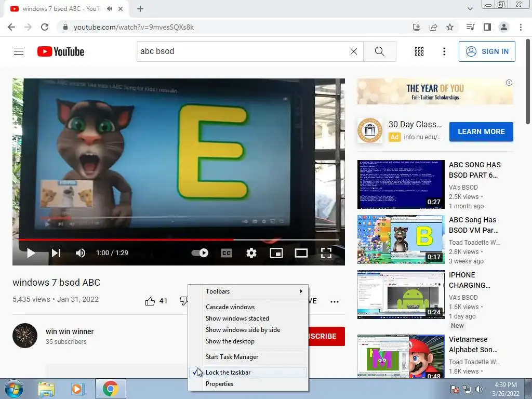Screen dimensions: 532x399
Task: Open Chrome side panel icon
Action: click(487, 27)
